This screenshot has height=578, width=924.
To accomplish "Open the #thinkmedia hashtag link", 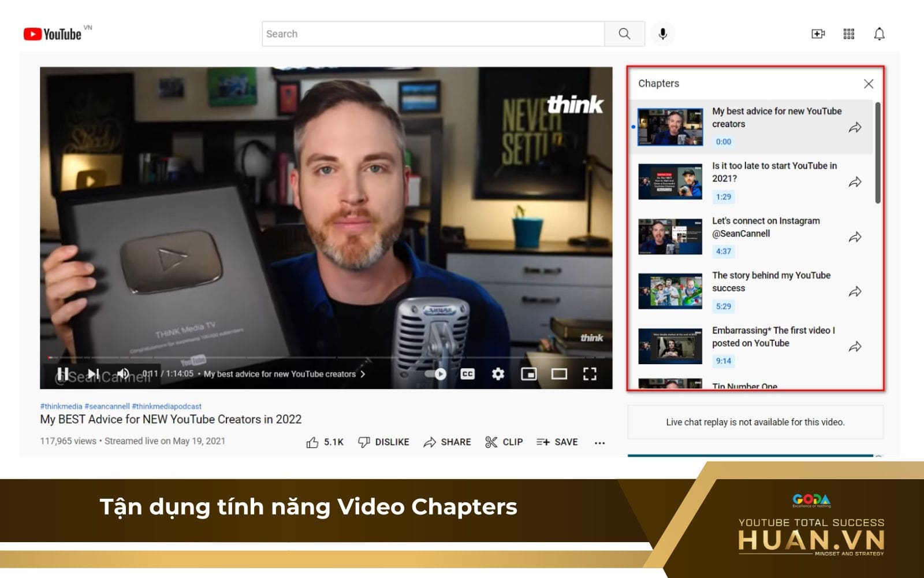I will click(61, 406).
